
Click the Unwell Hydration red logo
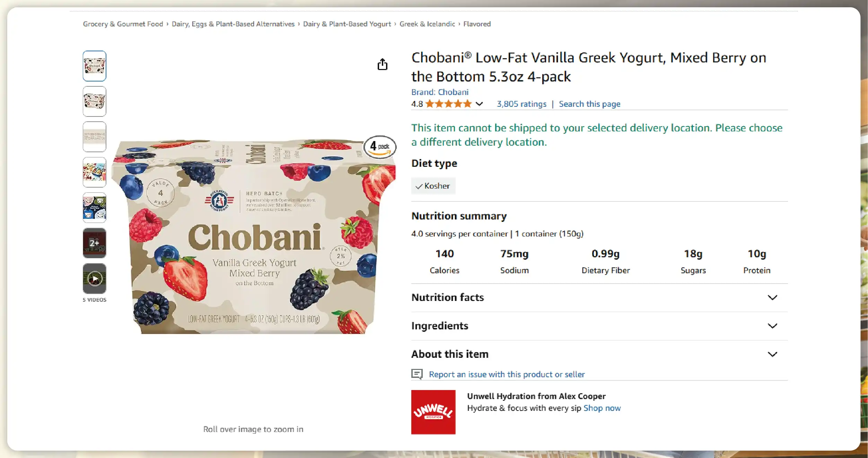(x=433, y=412)
